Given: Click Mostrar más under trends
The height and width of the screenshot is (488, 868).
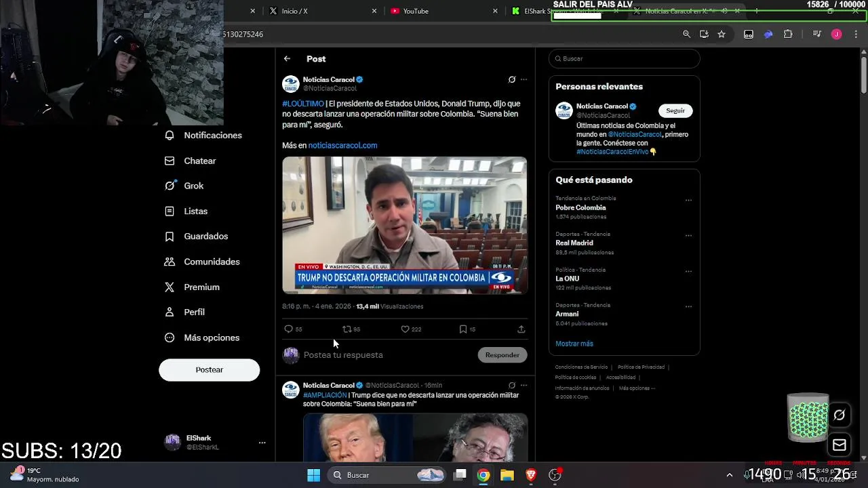Looking at the screenshot, I should [574, 344].
